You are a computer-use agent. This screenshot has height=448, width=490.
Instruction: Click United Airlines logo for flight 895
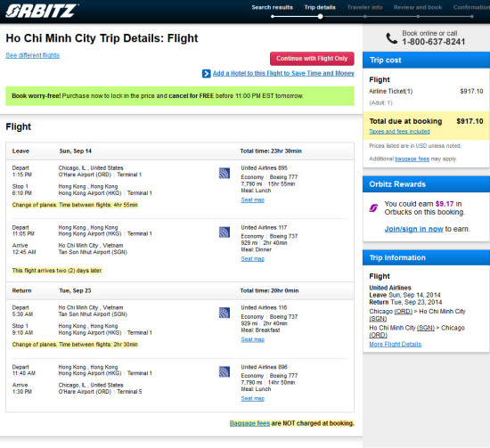click(x=225, y=173)
